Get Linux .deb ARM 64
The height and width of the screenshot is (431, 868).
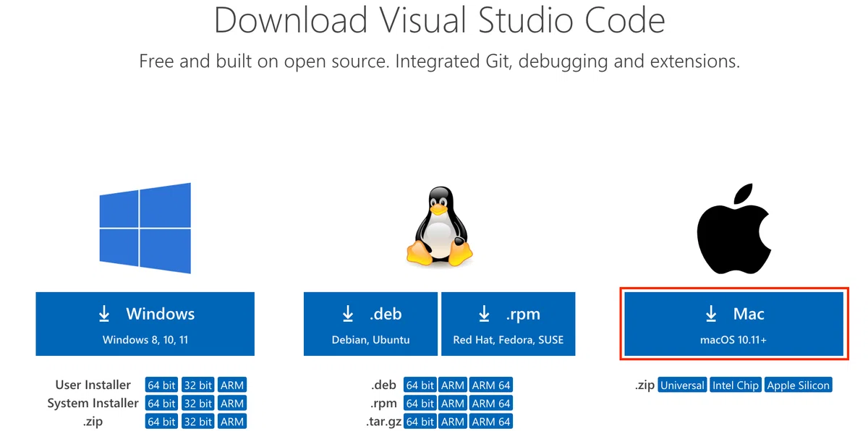[x=492, y=385]
